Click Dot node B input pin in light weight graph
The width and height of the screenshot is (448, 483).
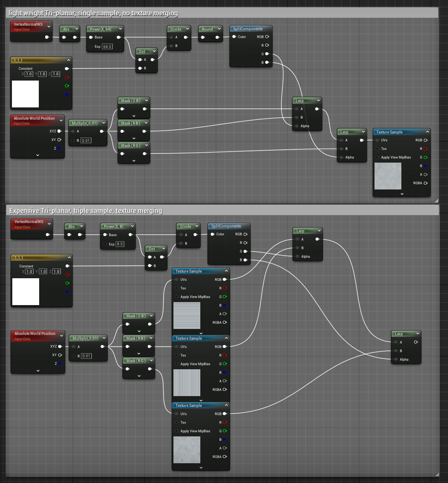click(140, 68)
